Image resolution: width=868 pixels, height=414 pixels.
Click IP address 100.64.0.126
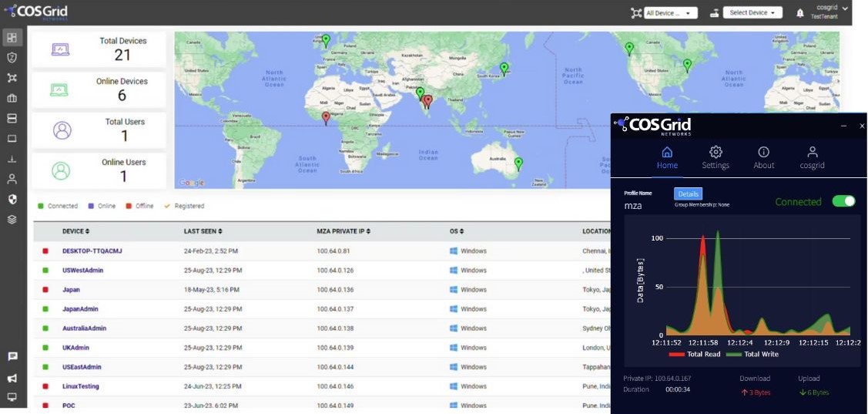click(335, 271)
